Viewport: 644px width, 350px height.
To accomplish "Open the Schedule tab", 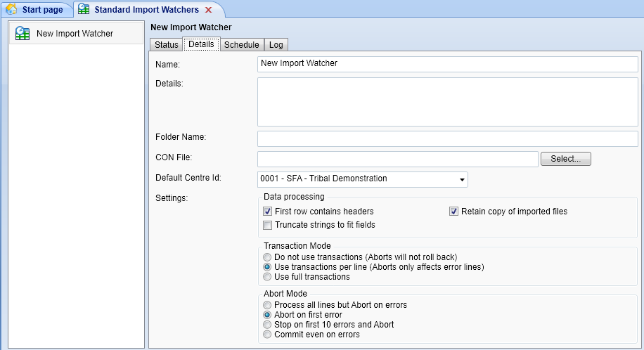I will [241, 45].
